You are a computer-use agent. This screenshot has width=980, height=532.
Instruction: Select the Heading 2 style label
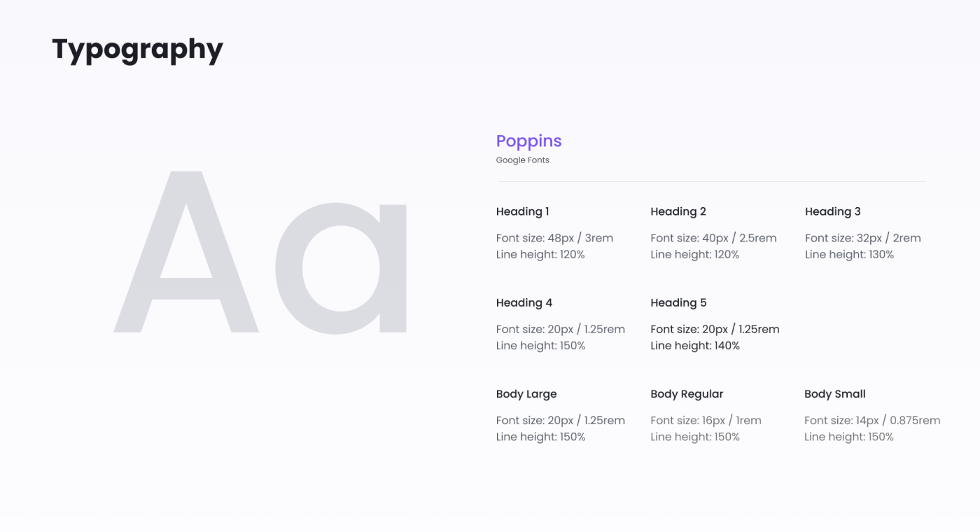click(x=678, y=211)
